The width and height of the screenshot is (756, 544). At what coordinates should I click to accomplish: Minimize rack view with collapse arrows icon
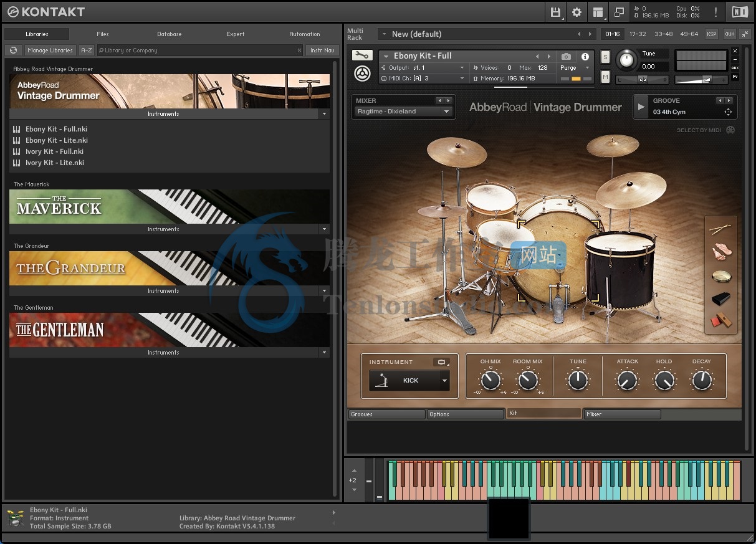(745, 34)
